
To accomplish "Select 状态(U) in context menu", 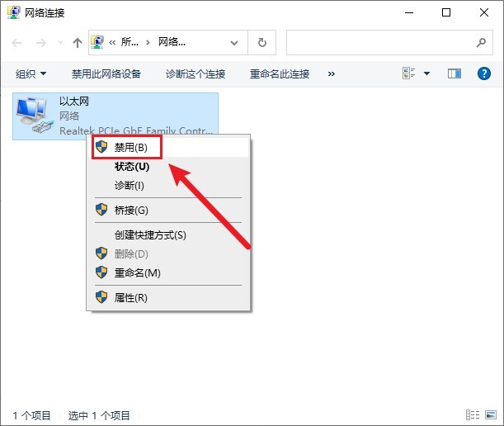I will click(x=132, y=167).
